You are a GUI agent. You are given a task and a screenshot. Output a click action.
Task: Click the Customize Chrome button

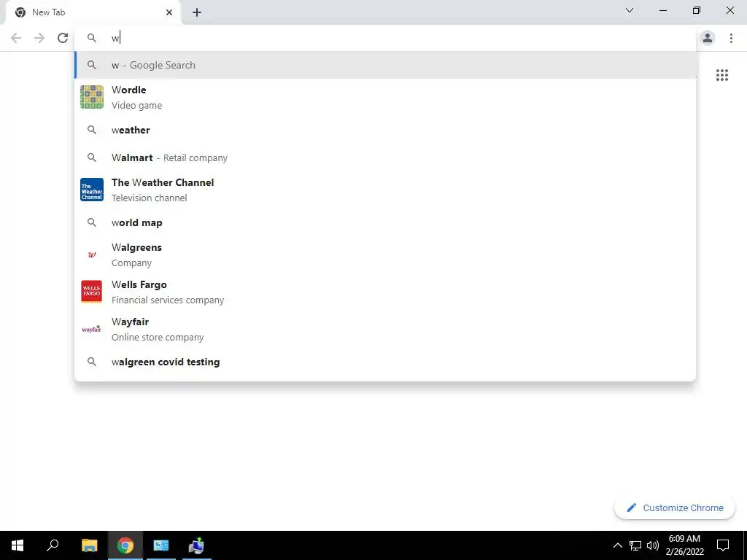point(675,507)
